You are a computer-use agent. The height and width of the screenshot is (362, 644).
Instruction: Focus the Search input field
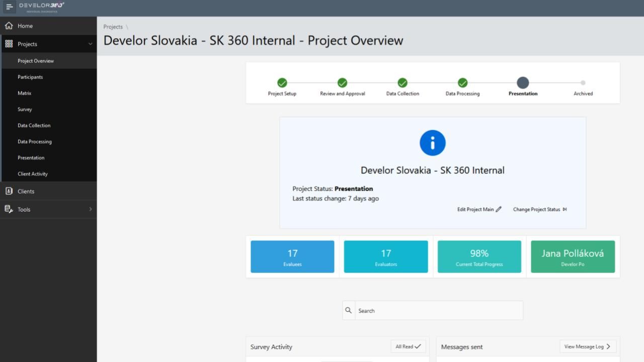(439, 311)
